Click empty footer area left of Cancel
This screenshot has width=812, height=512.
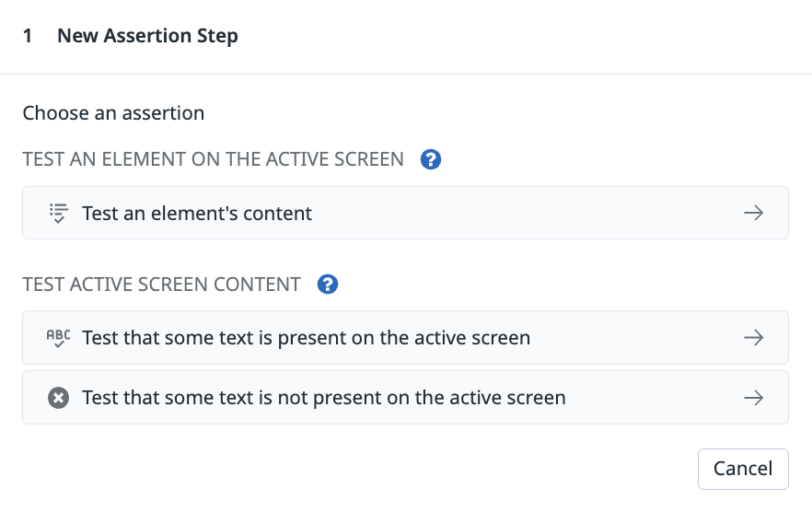tap(357, 469)
